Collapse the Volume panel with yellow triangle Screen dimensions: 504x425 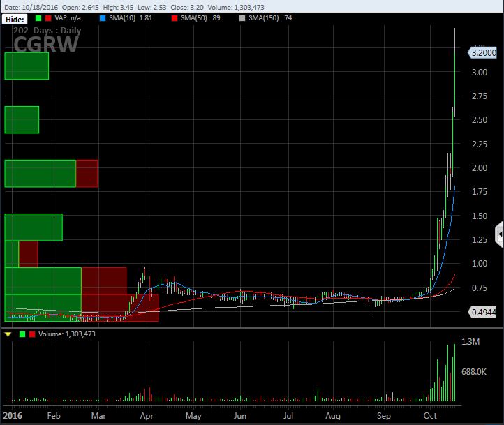[8, 335]
